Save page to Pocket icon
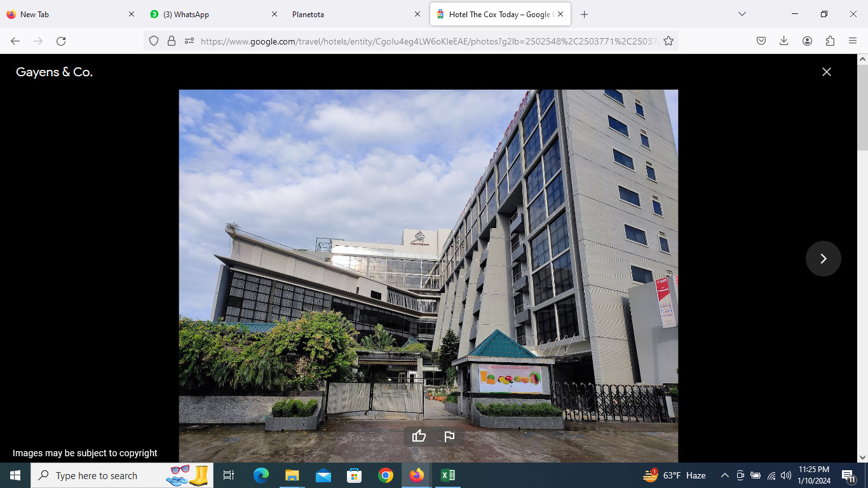 761,41
